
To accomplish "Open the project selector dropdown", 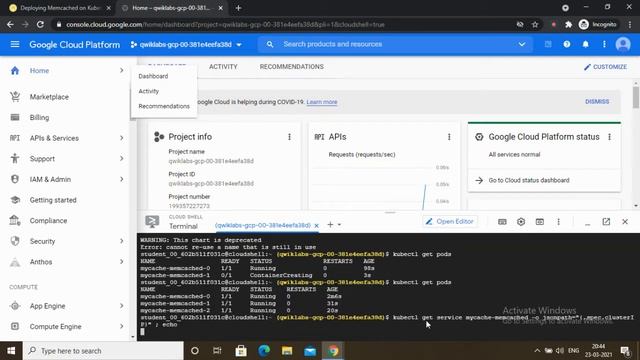I will [x=186, y=44].
